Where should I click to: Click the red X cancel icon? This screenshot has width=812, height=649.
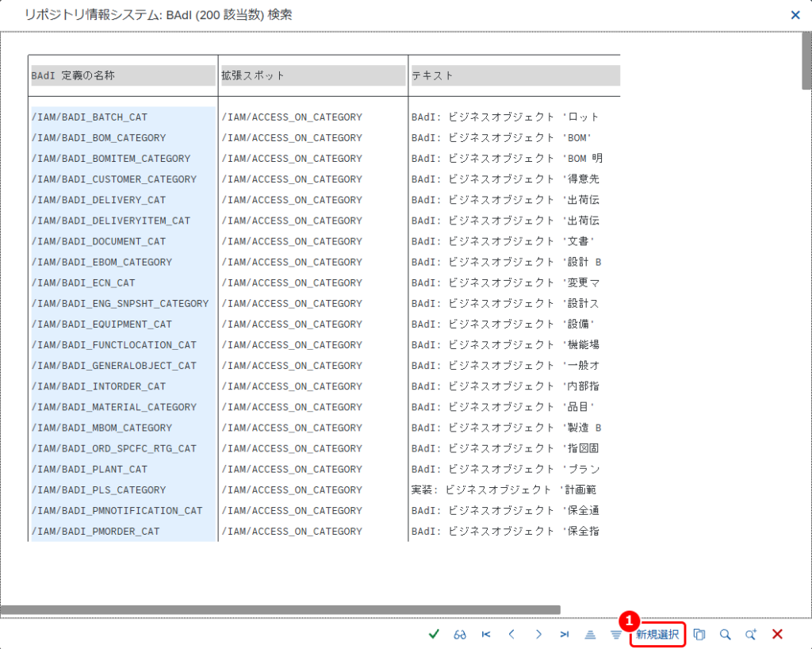tap(777, 634)
